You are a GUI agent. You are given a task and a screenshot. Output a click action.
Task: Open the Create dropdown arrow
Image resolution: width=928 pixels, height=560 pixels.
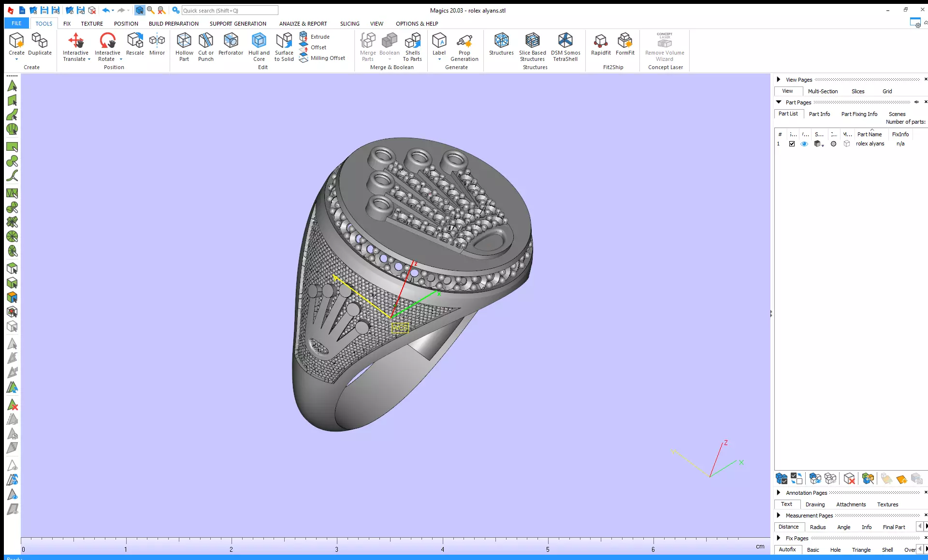tap(16, 59)
